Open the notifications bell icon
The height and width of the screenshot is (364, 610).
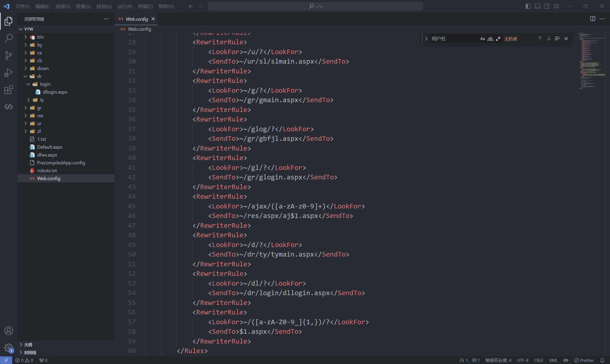tap(602, 360)
